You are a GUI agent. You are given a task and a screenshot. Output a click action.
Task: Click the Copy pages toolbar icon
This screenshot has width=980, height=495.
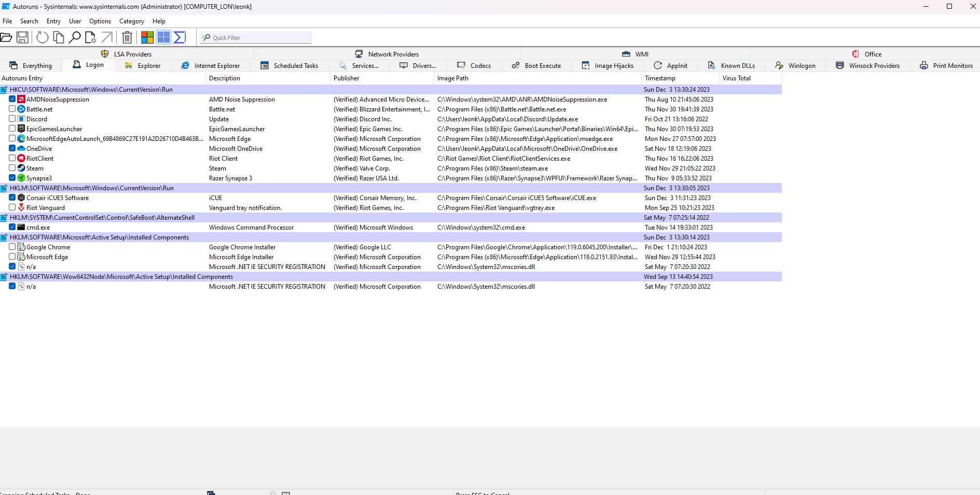click(59, 37)
